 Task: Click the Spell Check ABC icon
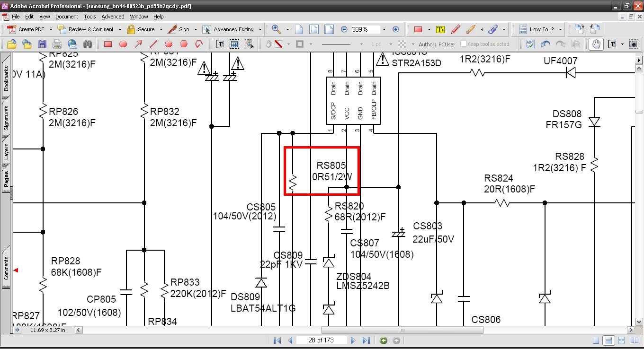coord(530,44)
